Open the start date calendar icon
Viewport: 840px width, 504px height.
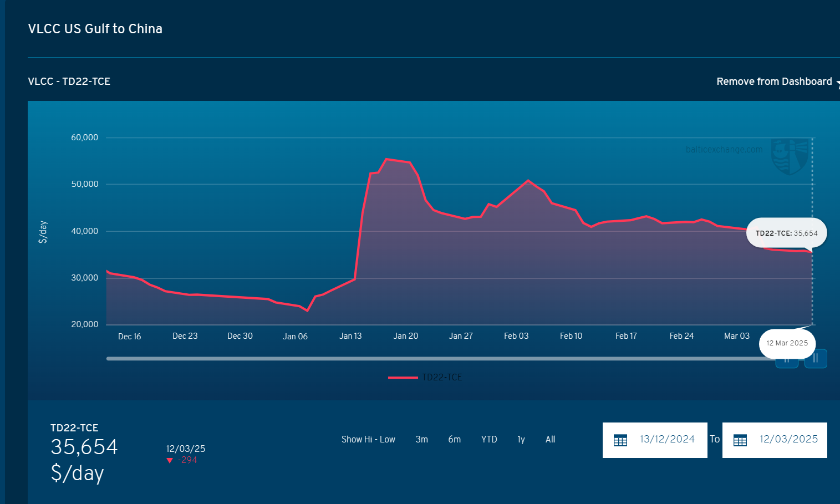click(x=620, y=440)
